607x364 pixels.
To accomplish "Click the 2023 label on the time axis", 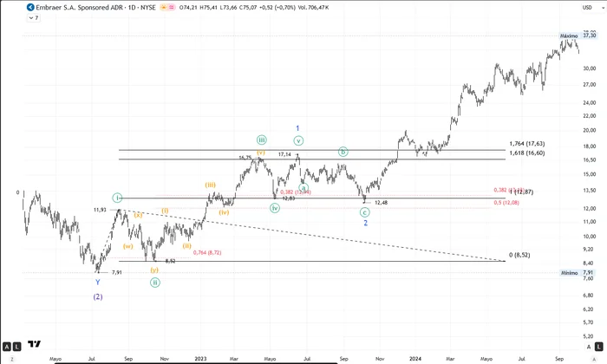I will coord(200,359).
